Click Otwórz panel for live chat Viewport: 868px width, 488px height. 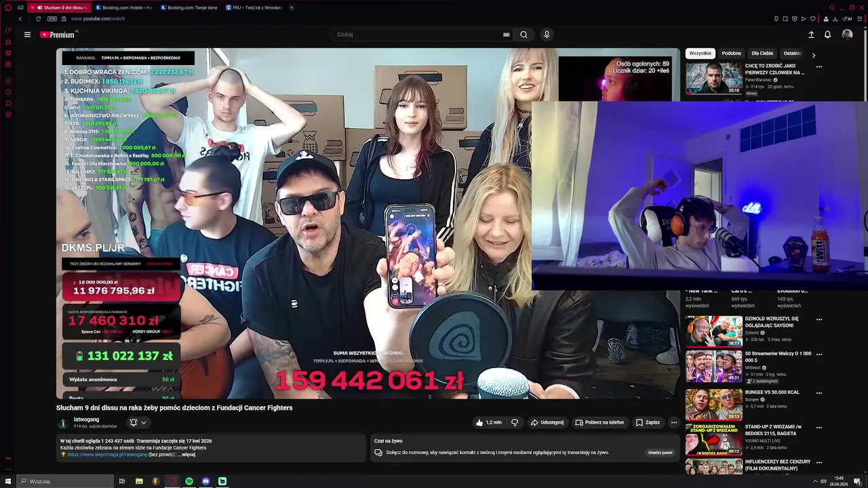tap(660, 452)
